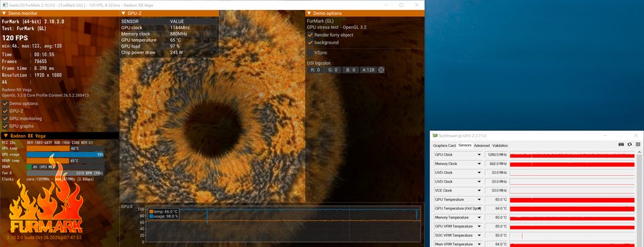Image resolution: width=644 pixels, height=247 pixels.
Task: Switch to the Graphics Card tab
Action: click(444, 146)
